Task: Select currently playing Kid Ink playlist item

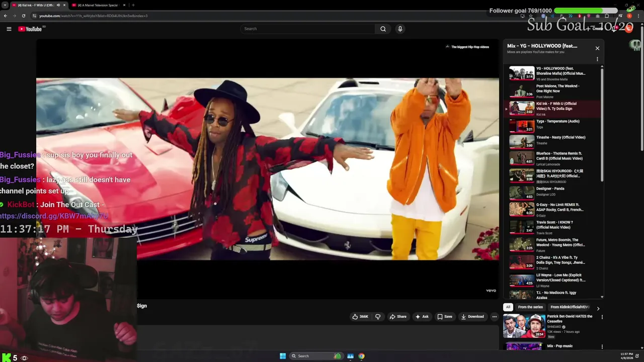Action: point(553,109)
